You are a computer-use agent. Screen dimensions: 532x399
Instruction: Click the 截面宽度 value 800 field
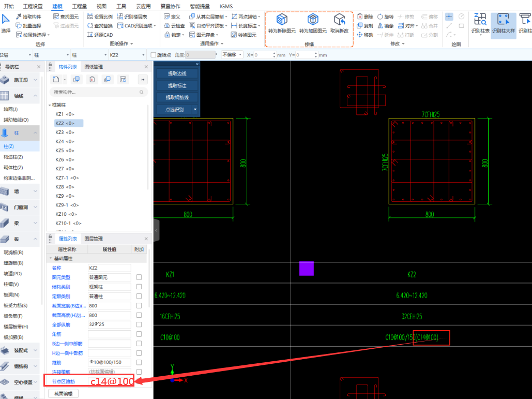tap(109, 306)
